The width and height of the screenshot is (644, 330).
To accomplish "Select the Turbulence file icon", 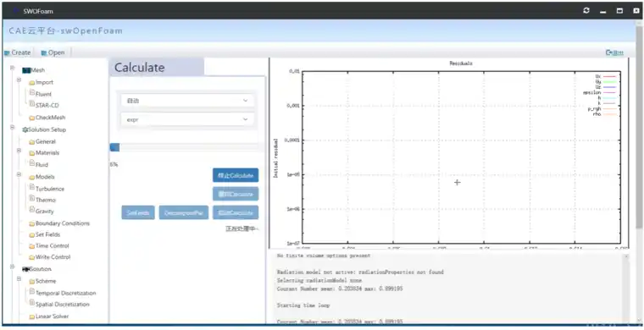I will (x=32, y=188).
